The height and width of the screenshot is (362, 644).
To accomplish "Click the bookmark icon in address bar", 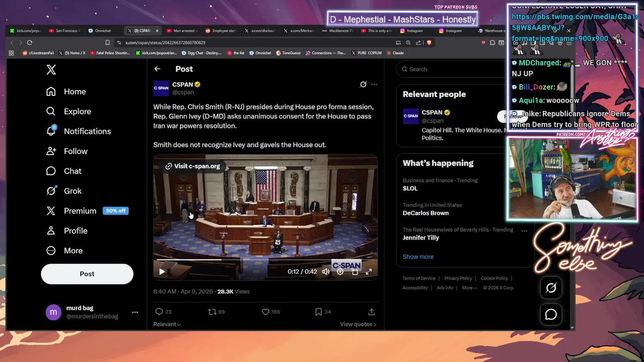I will click(x=107, y=43).
